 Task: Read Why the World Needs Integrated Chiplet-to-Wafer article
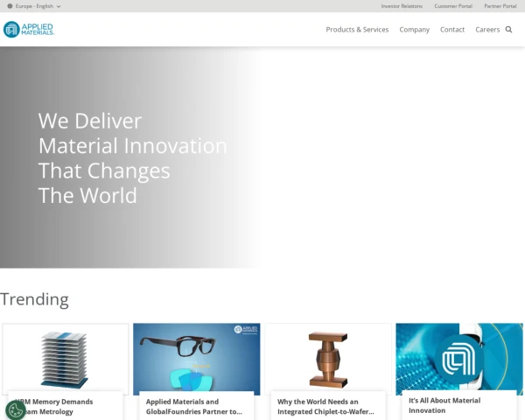point(325,407)
